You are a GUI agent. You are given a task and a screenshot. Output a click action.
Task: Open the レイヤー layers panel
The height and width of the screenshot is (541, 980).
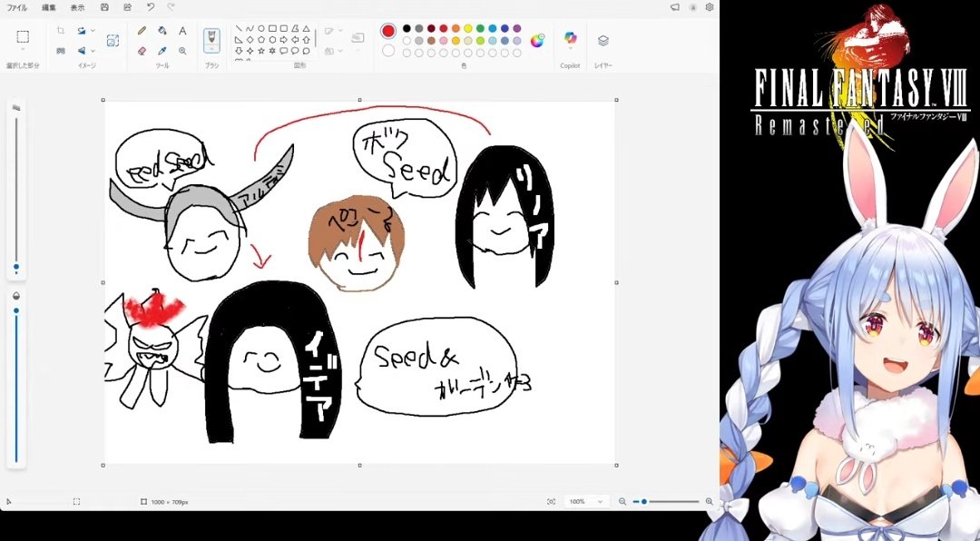pos(603,40)
